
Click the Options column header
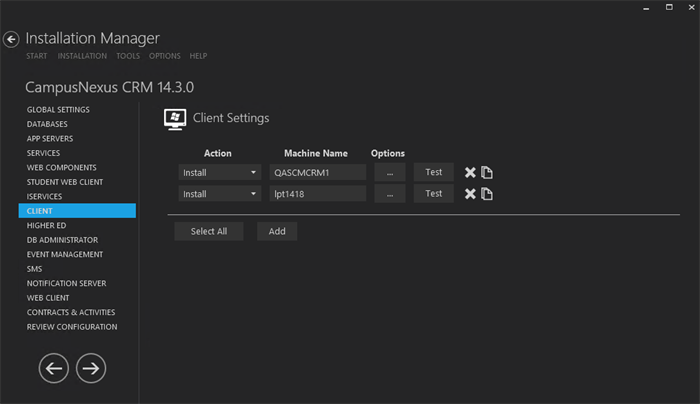tap(388, 153)
